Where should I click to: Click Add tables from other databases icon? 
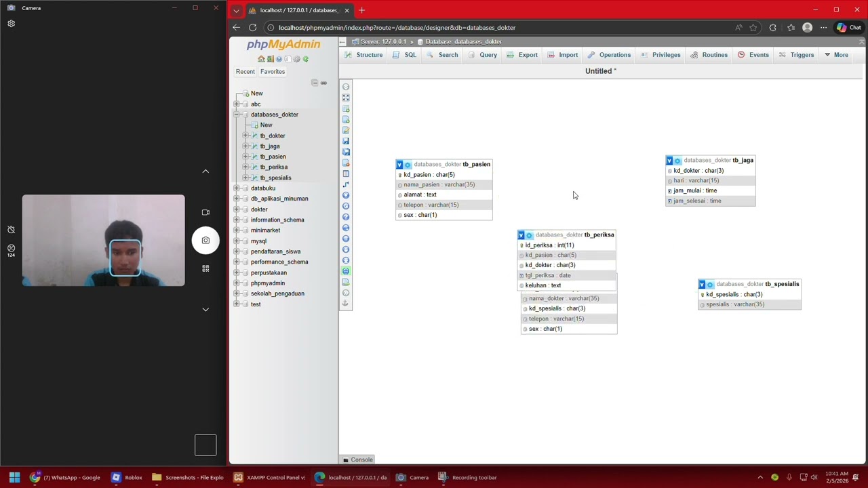click(346, 108)
